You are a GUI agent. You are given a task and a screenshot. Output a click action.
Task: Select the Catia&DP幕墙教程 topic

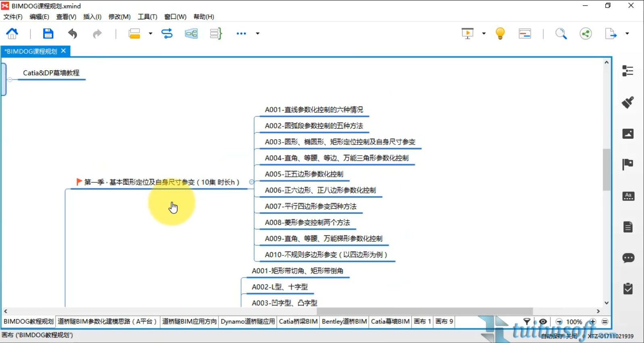pos(51,73)
